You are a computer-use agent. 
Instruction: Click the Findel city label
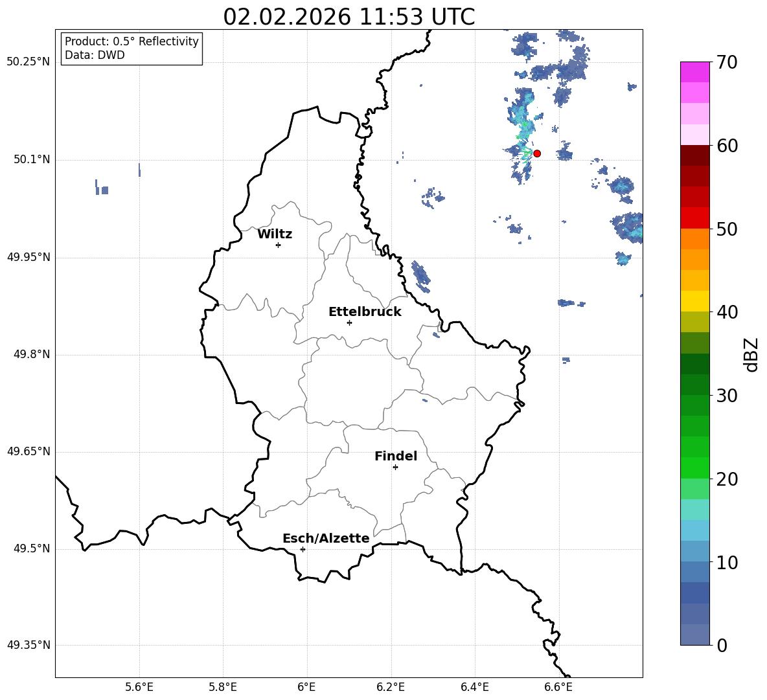(x=396, y=456)
